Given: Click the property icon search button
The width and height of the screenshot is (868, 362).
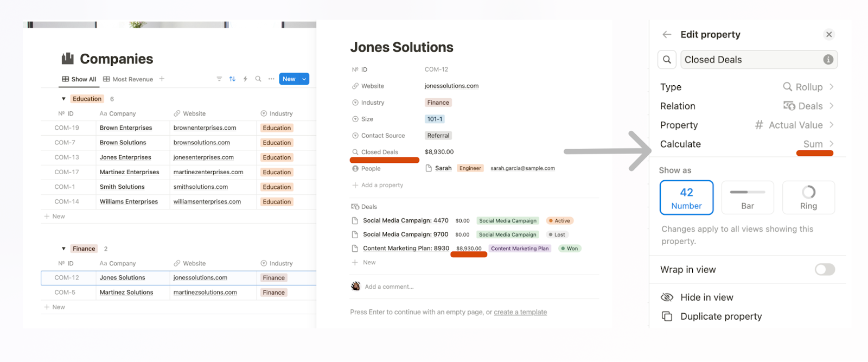Looking at the screenshot, I should point(667,60).
